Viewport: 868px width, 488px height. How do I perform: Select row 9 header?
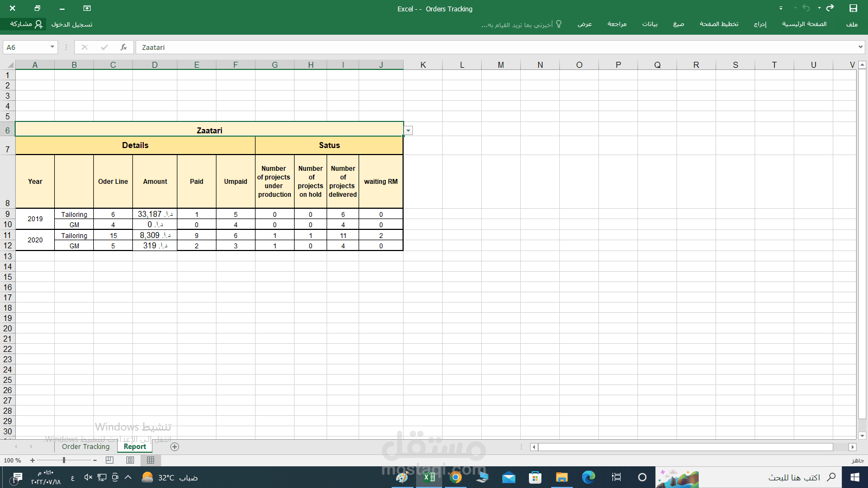8,214
